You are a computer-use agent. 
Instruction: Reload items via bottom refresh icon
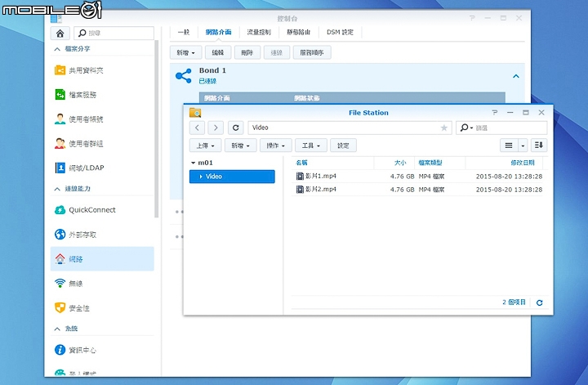pos(540,302)
